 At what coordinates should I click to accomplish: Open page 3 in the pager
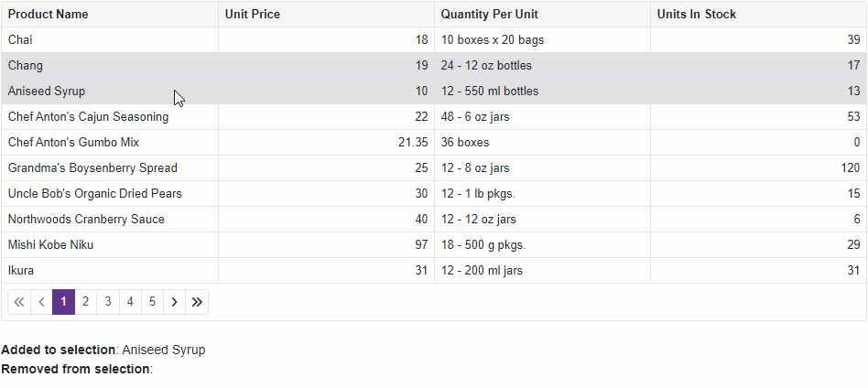[108, 302]
